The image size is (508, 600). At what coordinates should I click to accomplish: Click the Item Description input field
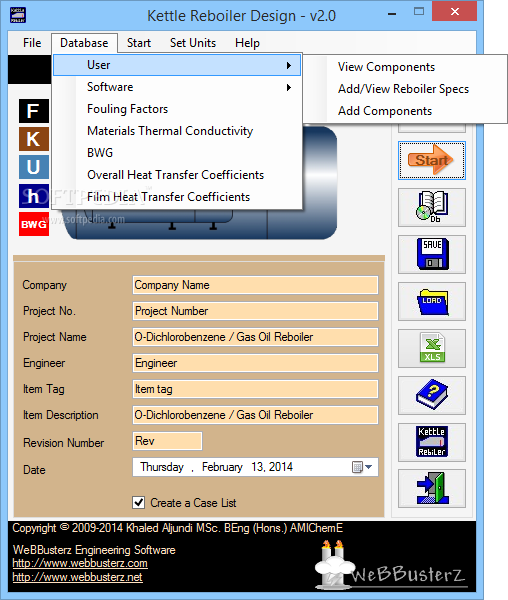[255, 415]
